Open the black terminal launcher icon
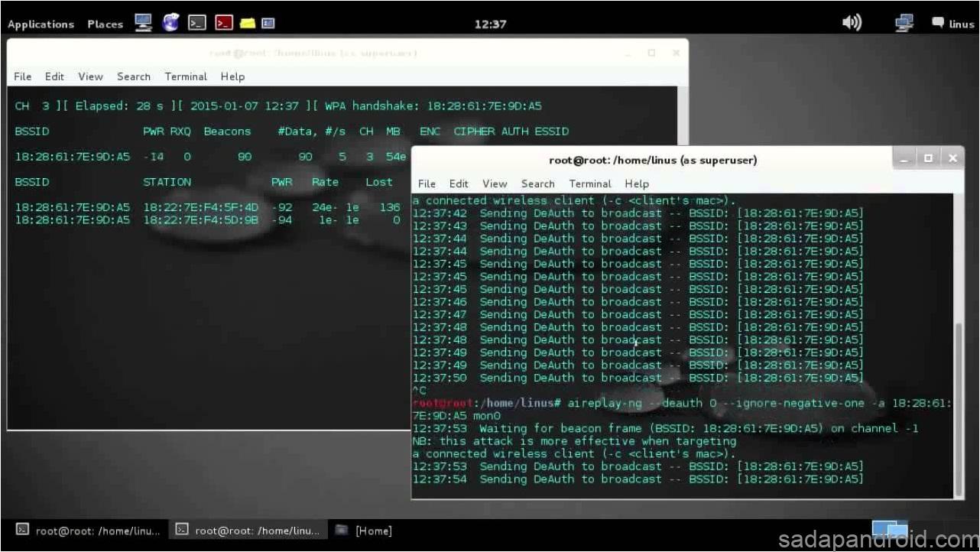 pos(197,24)
